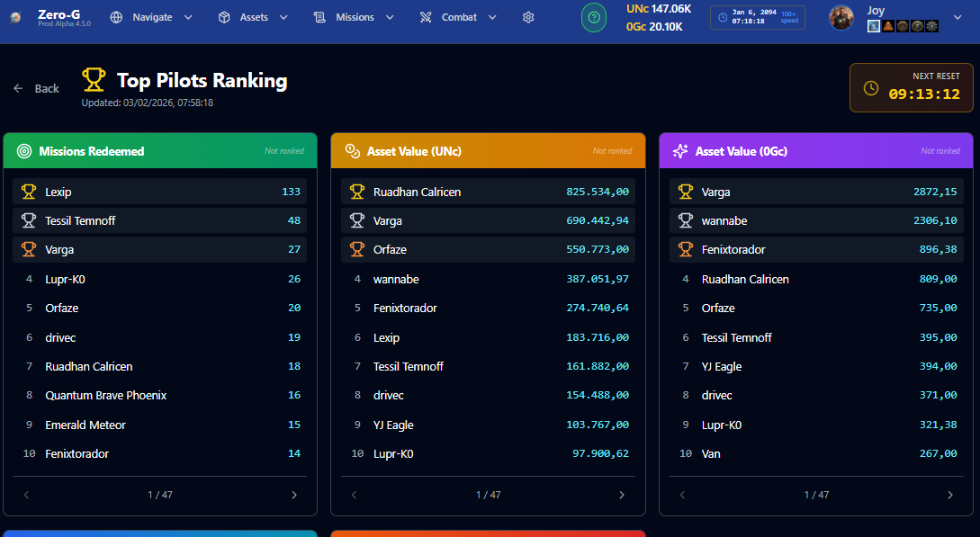Open the green help question mark icon
980x537 pixels.
click(594, 17)
